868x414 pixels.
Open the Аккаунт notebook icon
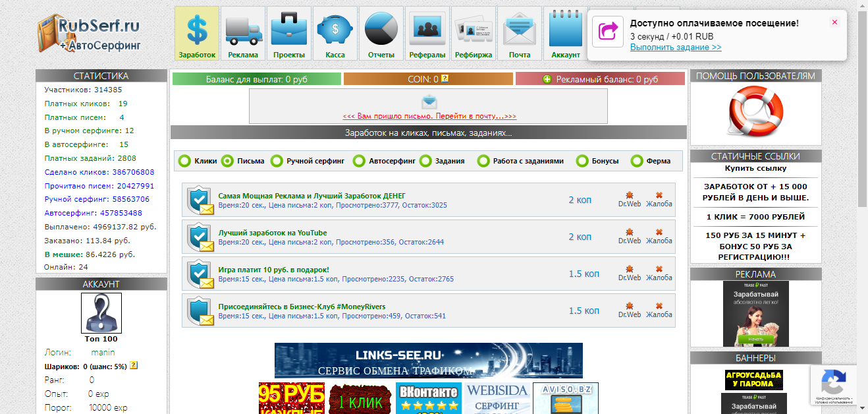565,34
